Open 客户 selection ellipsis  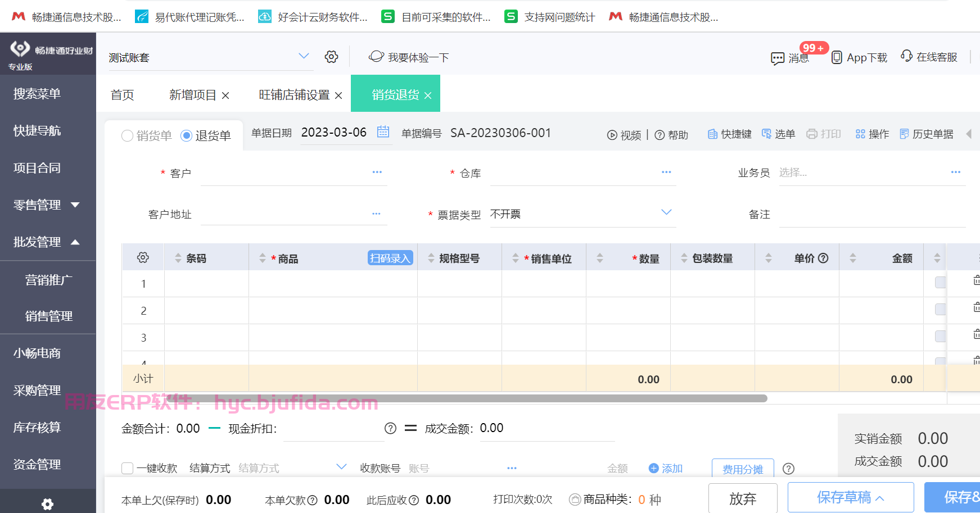coord(377,172)
